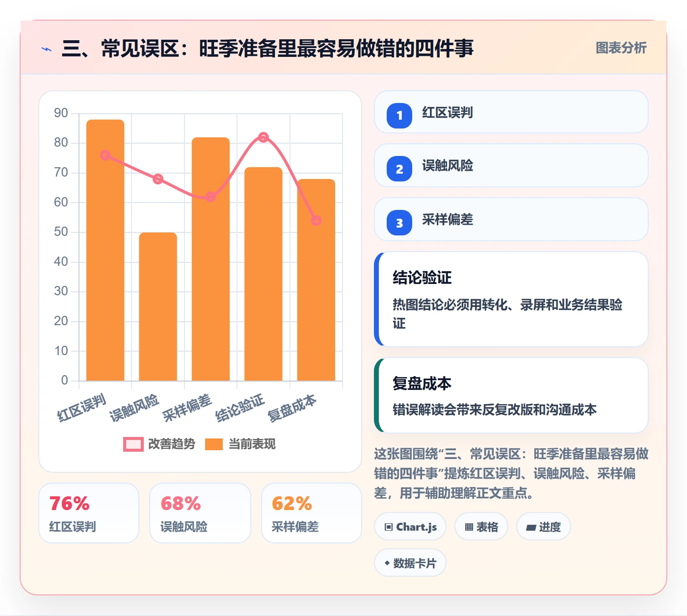
Task: Click the 结论验证 orange bar in chart
Action: (264, 274)
